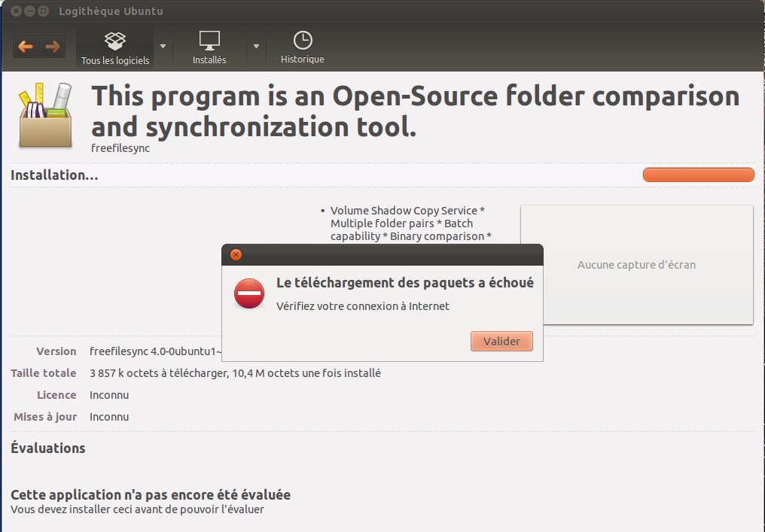Expand the Tous les logiciels dropdown arrow
This screenshot has width=765, height=532.
pyautogui.click(x=163, y=47)
